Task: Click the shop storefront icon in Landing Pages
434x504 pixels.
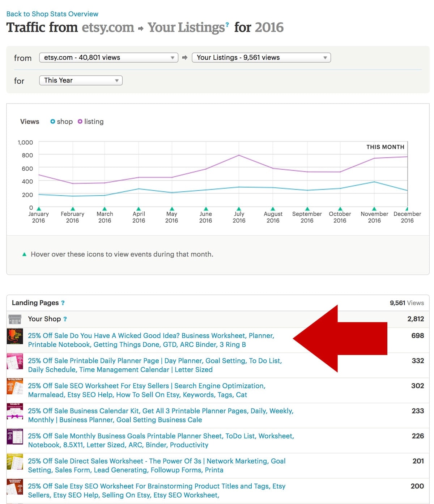Action: click(15, 319)
